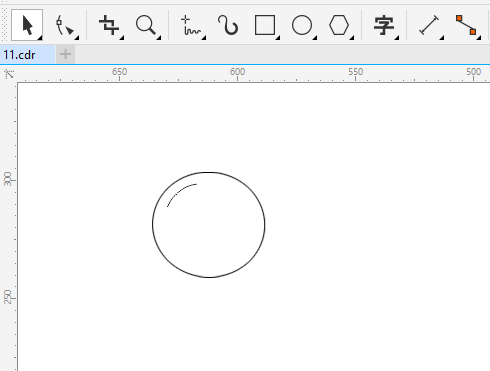The image size is (490, 371).
Task: Click the ruler origin corner icon
Action: 9,74
